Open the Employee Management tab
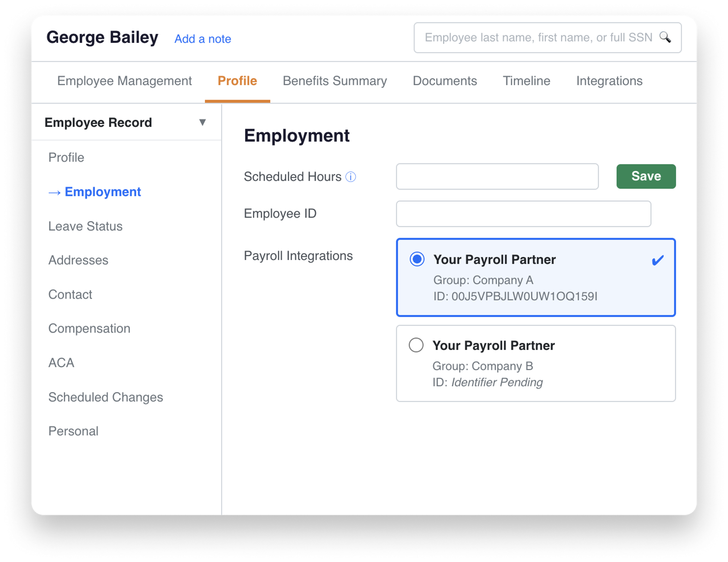Image resolution: width=728 pixels, height=562 pixels. pos(124,81)
